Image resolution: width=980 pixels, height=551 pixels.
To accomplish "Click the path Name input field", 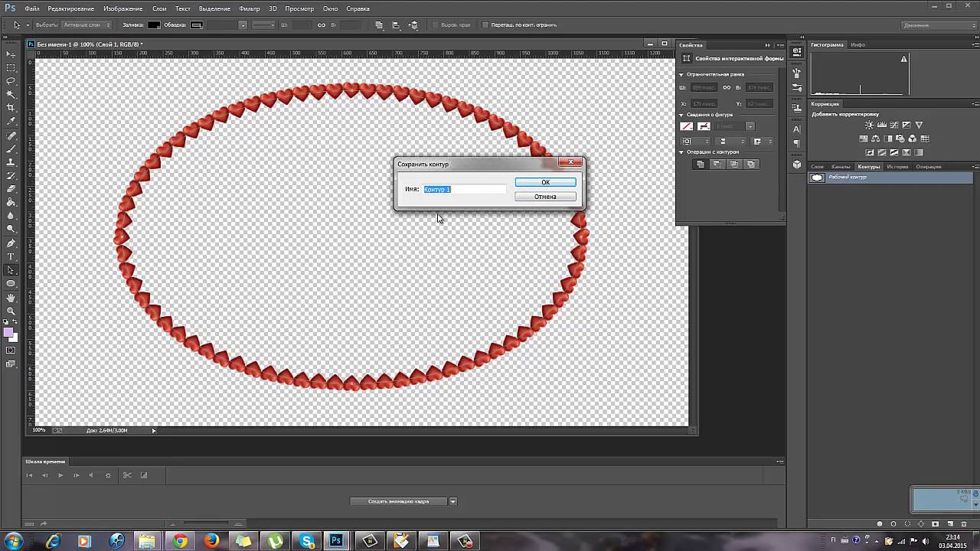I will click(x=464, y=189).
